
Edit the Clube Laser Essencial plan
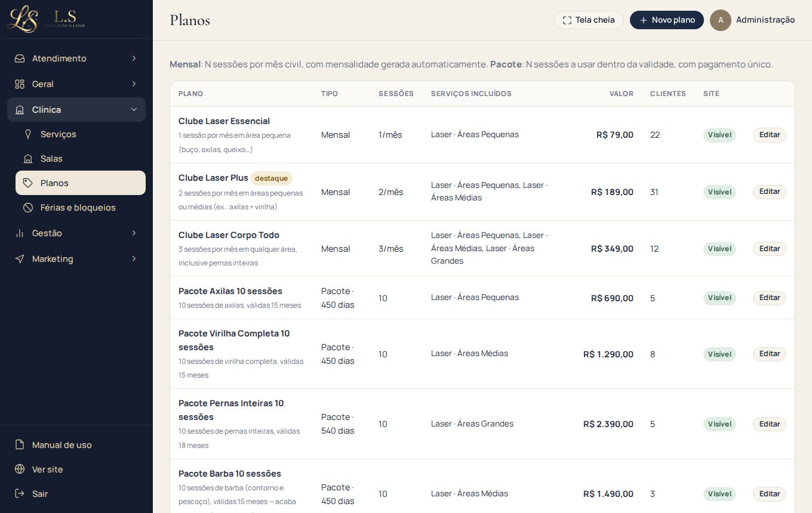point(770,135)
